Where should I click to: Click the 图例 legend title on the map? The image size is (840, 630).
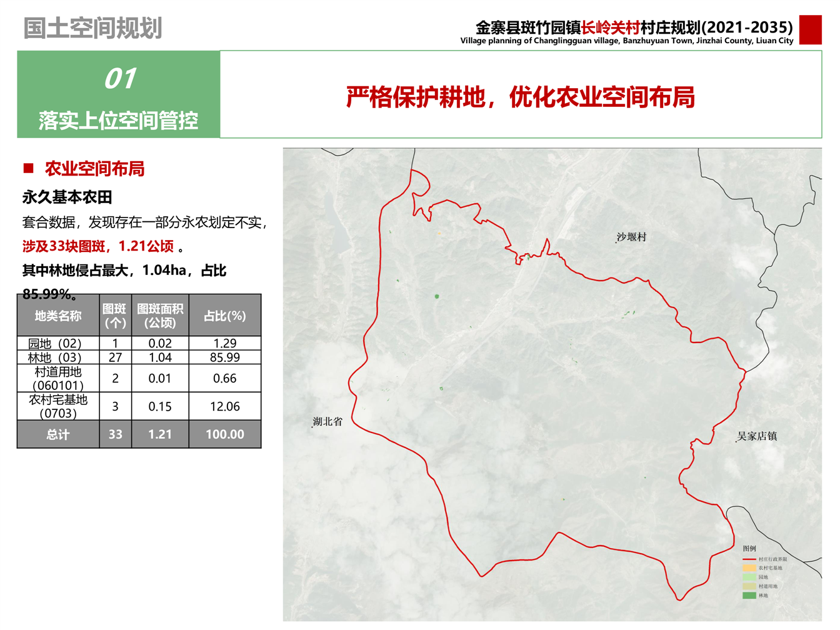coord(749,549)
